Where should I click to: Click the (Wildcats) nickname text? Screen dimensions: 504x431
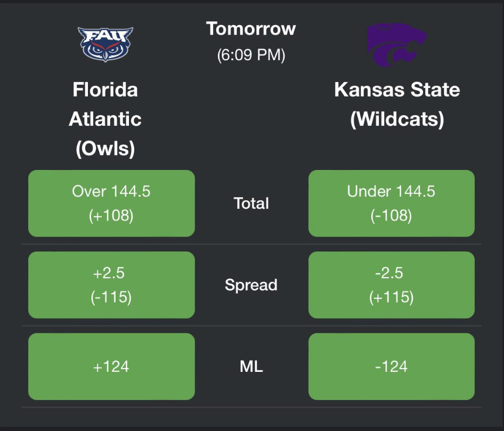point(397,119)
